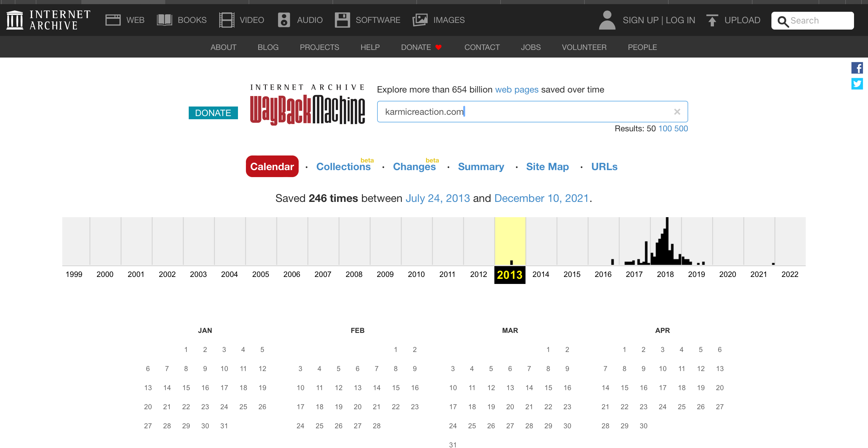Open the Web section icon
868x448 pixels.
tap(113, 20)
